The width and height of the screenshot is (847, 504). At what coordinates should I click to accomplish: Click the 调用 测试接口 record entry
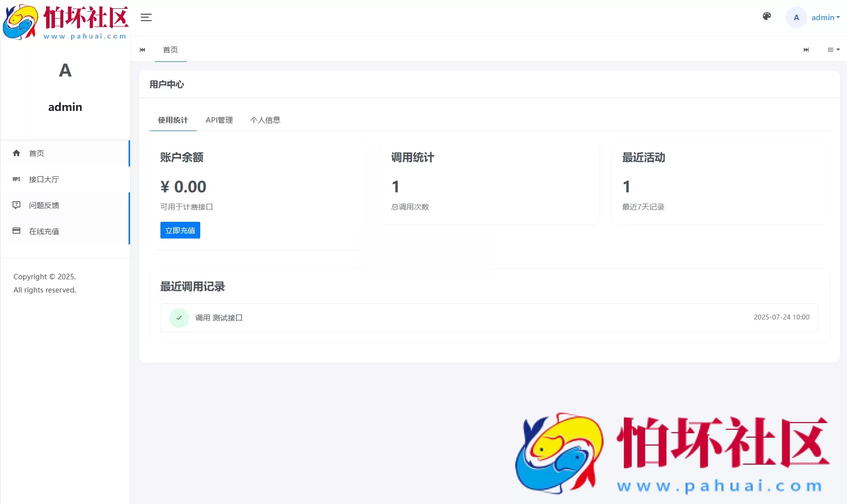[x=219, y=318]
